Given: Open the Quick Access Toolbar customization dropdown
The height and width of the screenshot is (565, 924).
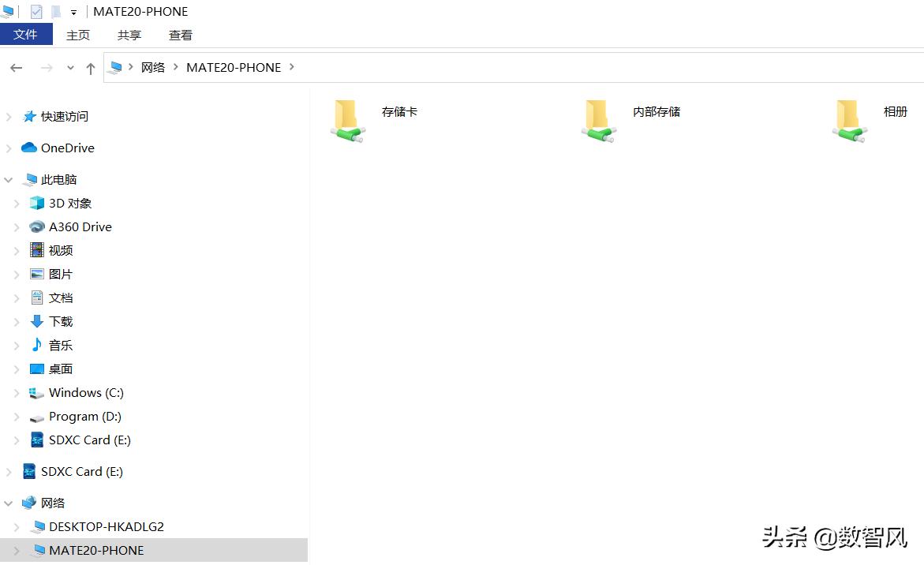Looking at the screenshot, I should pyautogui.click(x=73, y=11).
